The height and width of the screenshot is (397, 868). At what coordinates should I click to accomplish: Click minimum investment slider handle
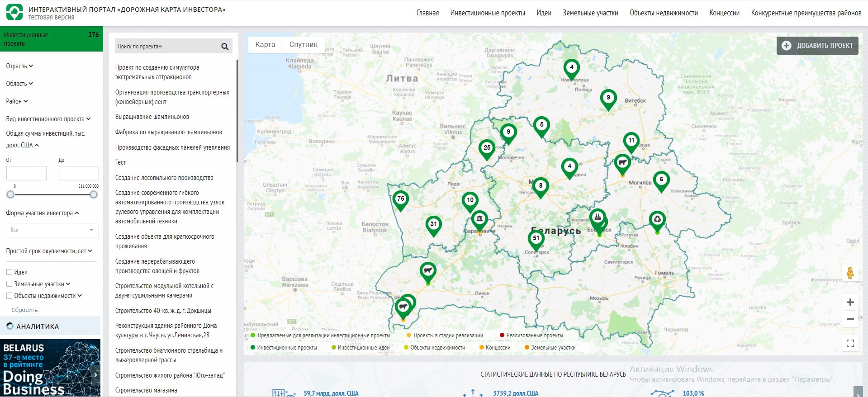(10, 194)
